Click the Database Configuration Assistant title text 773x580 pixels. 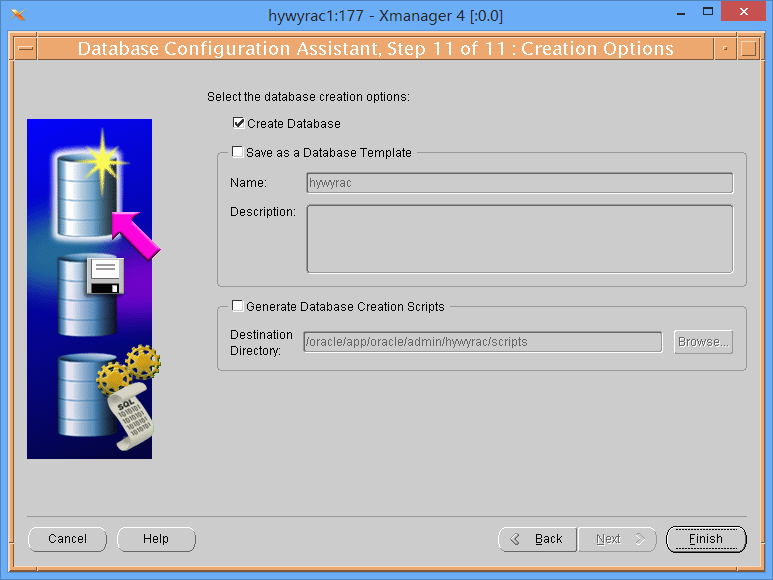tap(376, 49)
